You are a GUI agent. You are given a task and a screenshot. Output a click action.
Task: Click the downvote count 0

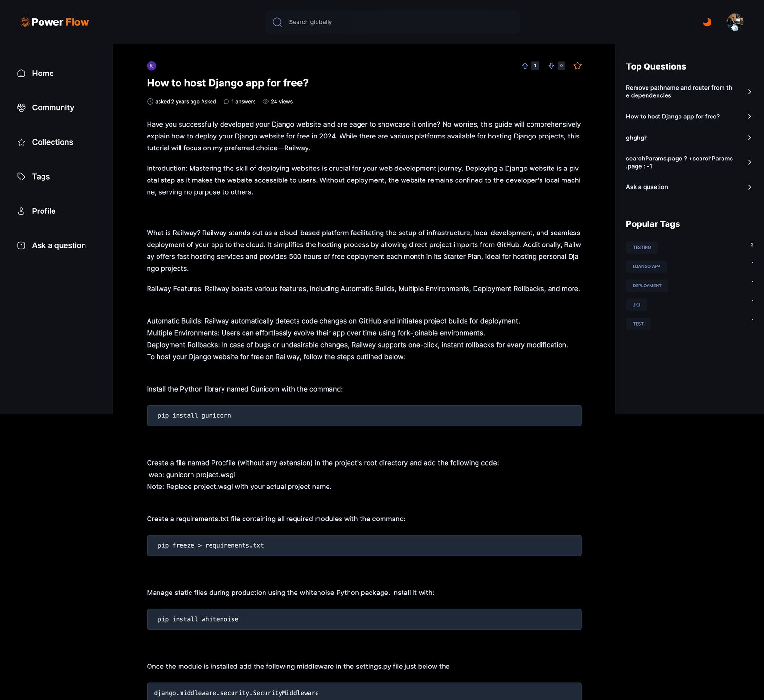pyautogui.click(x=562, y=66)
